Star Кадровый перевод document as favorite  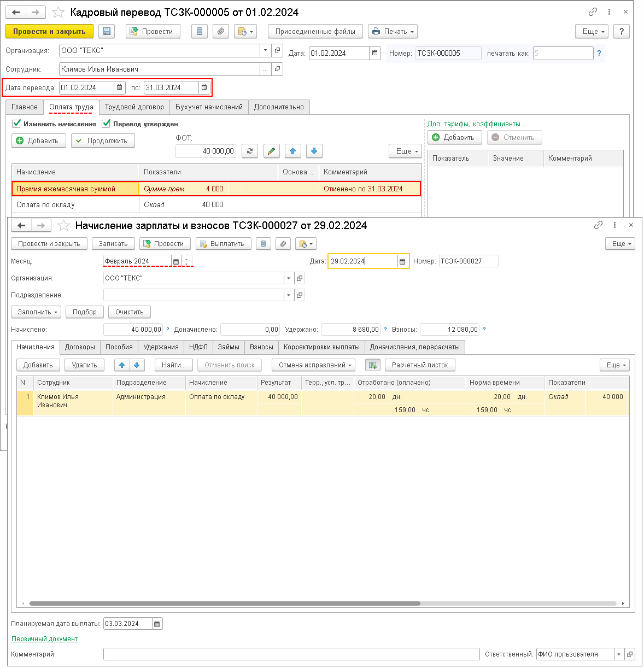58,12
